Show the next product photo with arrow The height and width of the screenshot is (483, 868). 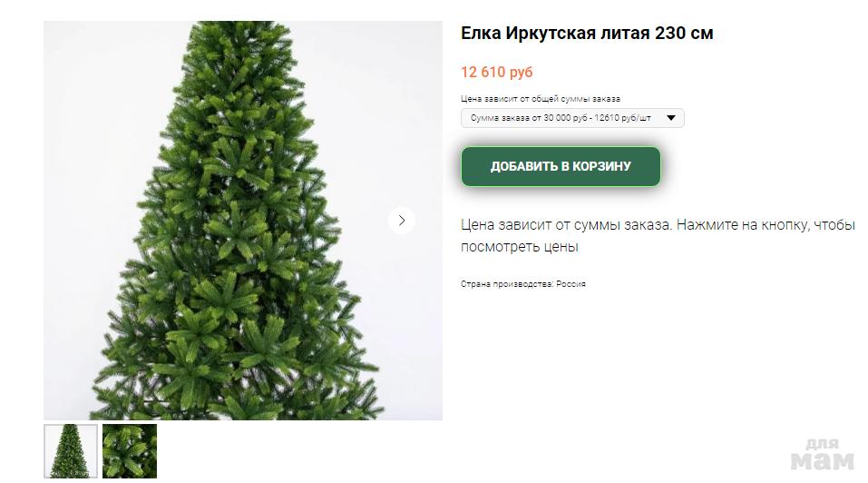click(x=401, y=221)
